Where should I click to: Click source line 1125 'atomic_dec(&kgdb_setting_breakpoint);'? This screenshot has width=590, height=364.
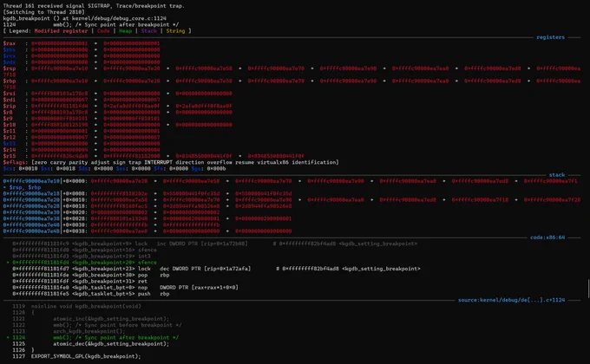click(x=111, y=344)
